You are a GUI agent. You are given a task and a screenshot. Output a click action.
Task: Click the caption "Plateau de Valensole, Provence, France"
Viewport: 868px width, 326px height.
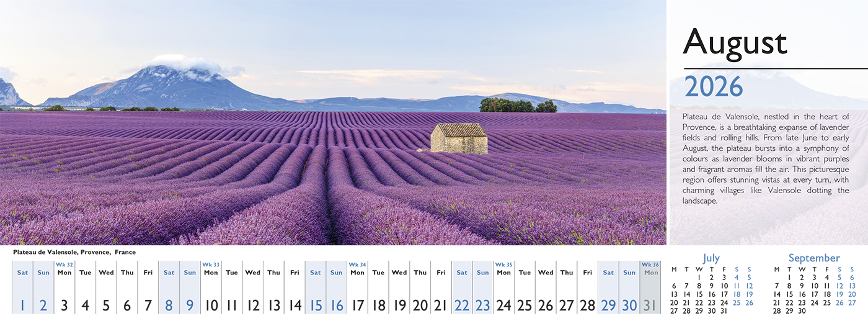[74, 252]
